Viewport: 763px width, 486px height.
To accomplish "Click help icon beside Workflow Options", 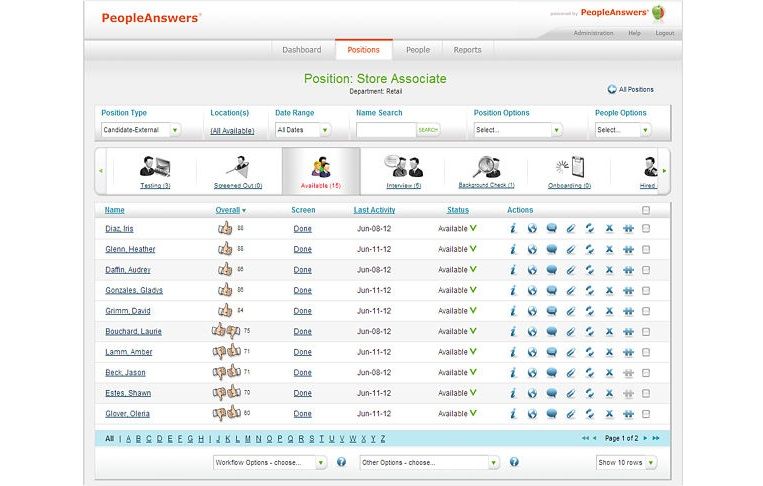I will click(342, 462).
